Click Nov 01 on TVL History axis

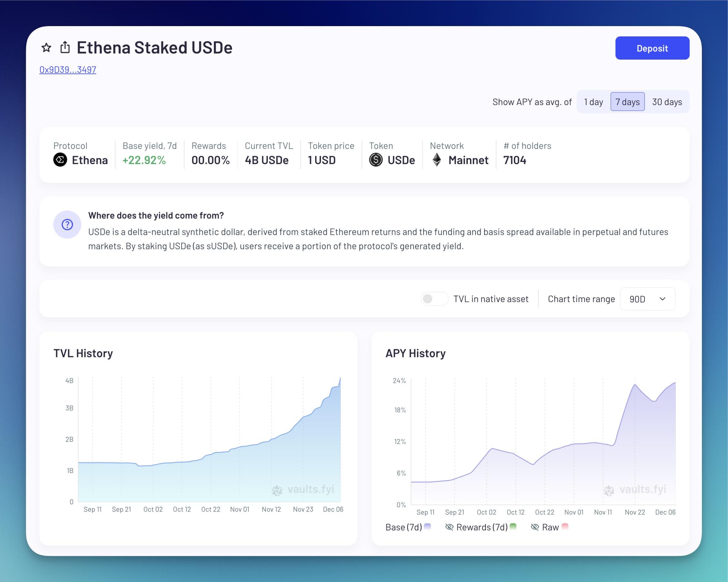tap(240, 509)
